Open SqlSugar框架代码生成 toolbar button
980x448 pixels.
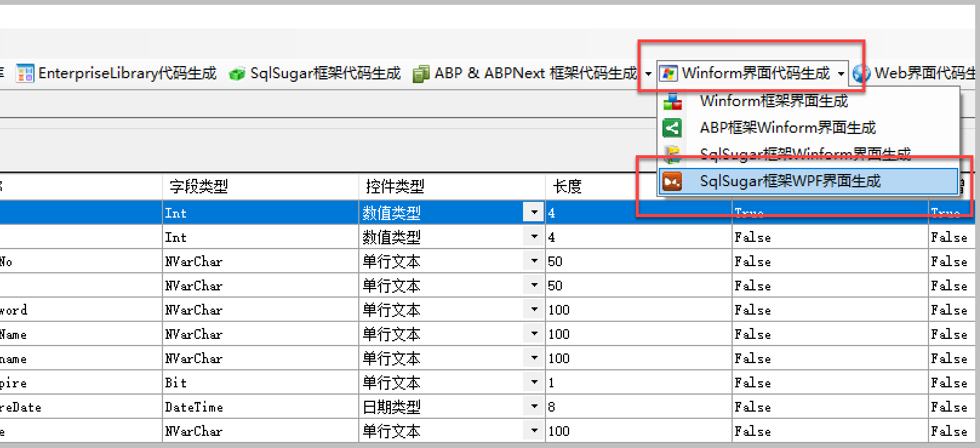point(315,73)
